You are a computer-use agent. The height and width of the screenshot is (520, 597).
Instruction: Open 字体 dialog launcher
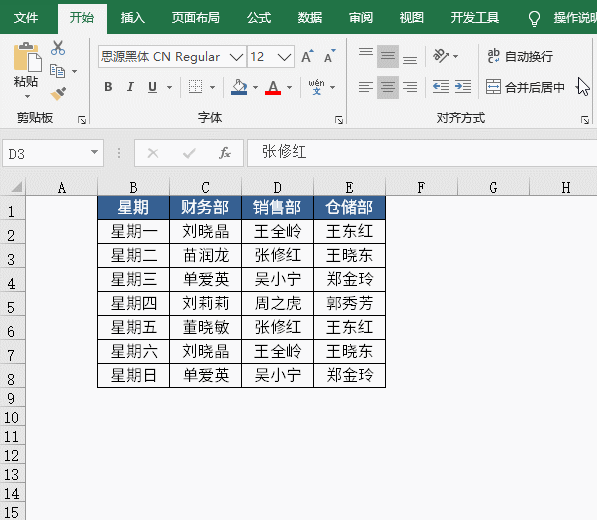(339, 120)
